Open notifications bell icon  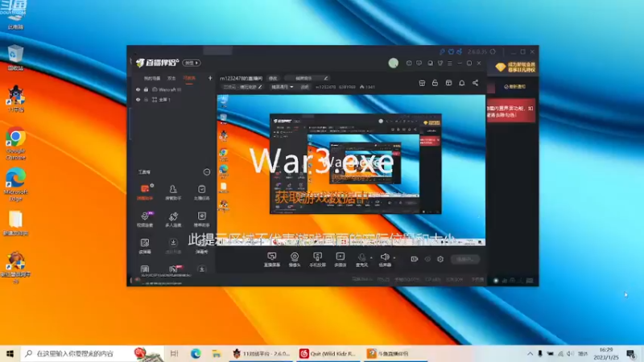click(x=461, y=83)
